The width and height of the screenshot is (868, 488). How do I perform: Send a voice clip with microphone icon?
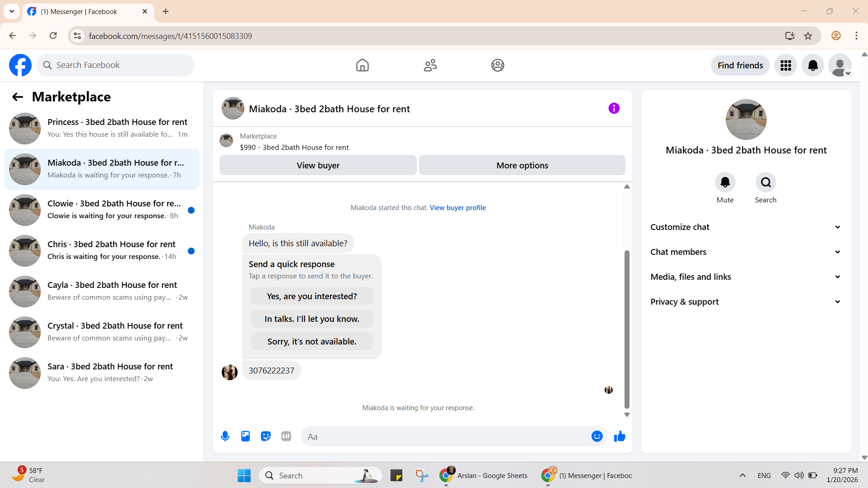tap(225, 436)
